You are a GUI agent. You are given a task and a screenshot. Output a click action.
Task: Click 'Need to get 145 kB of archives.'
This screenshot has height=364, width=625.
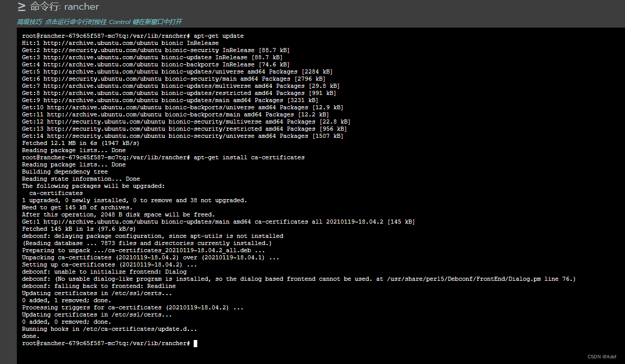[77, 207]
